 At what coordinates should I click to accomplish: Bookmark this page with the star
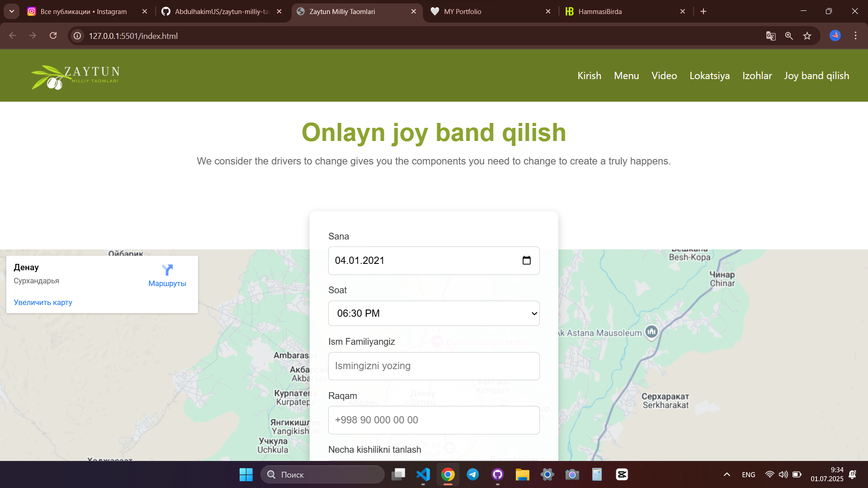pos(807,36)
